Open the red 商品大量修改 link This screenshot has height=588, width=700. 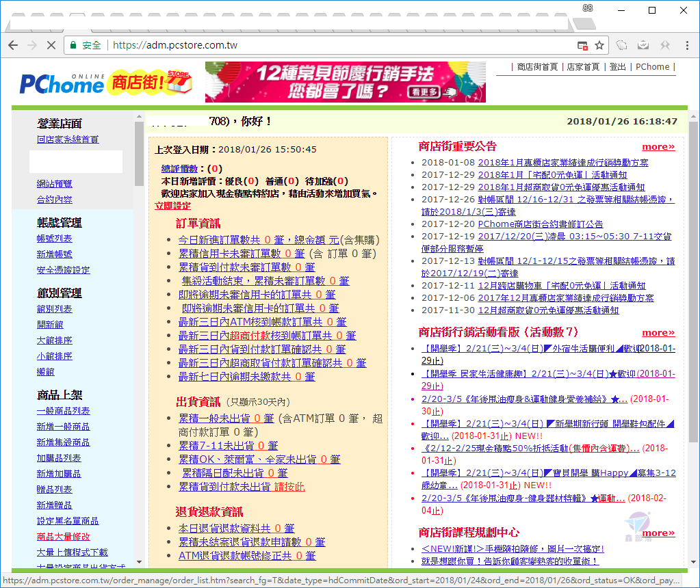pos(64,537)
